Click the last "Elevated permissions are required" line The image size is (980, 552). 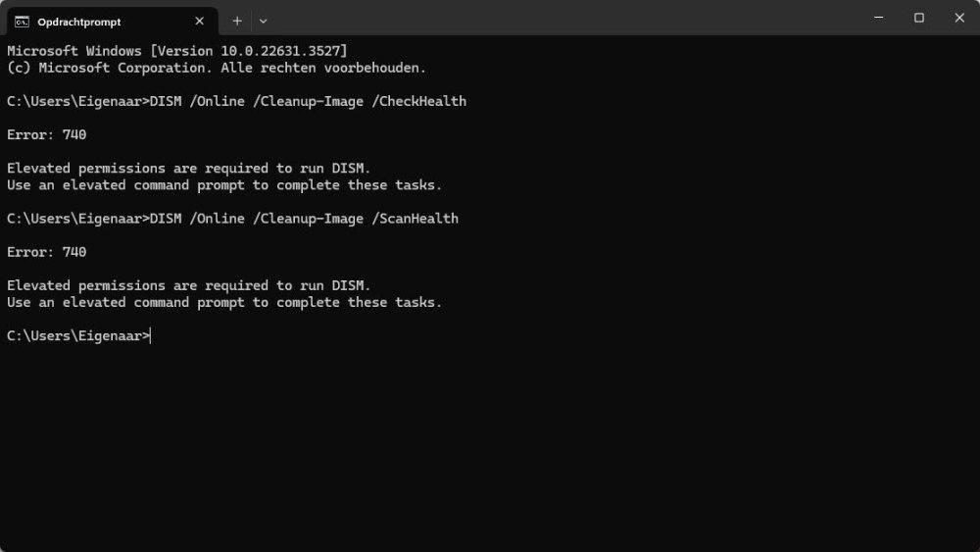click(x=188, y=285)
